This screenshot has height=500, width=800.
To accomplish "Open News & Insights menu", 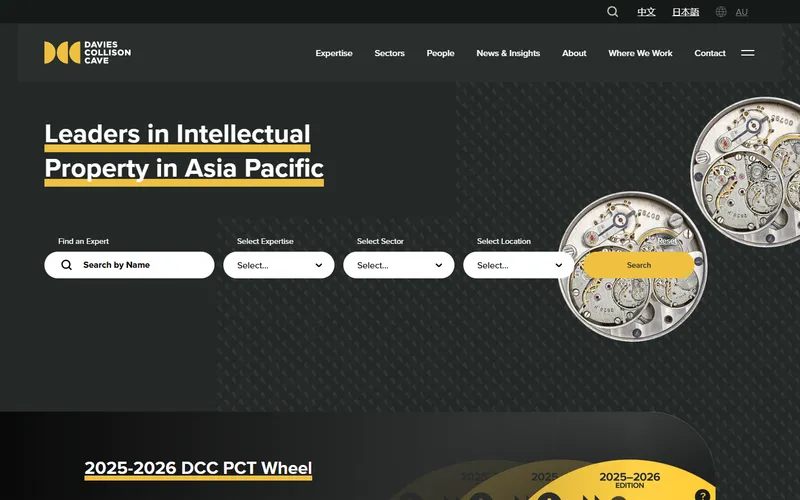I will [x=508, y=53].
